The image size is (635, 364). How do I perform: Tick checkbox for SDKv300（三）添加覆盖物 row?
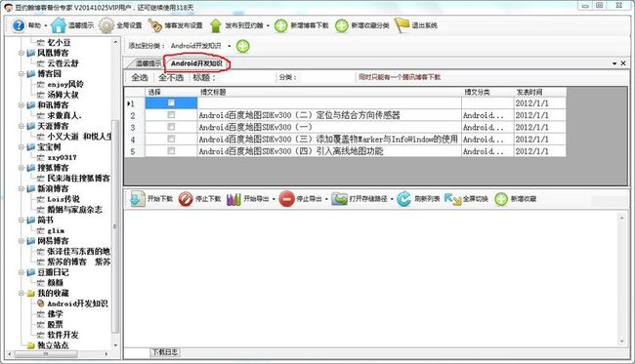(x=171, y=139)
